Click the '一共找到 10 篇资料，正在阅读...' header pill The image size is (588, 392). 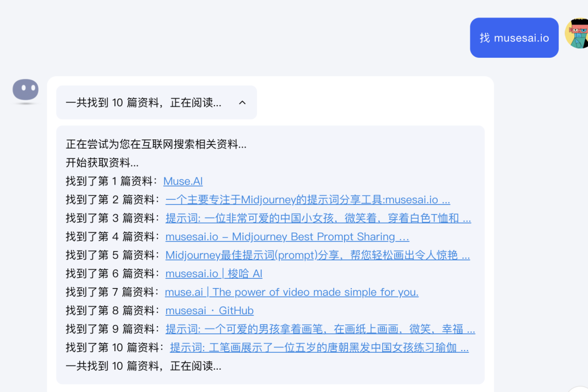[156, 102]
